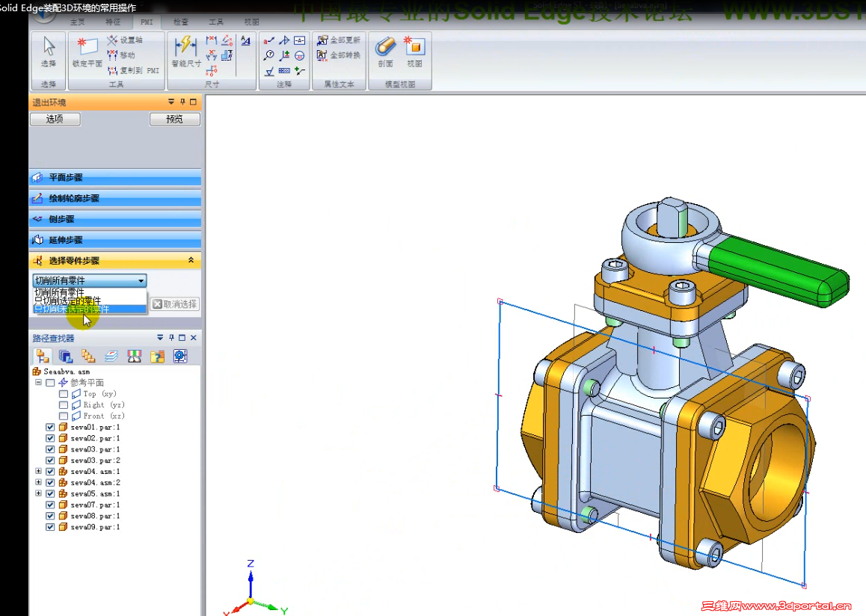Enable the Front (xz) plane checkbox
Screen dimensions: 866x616
(x=64, y=416)
